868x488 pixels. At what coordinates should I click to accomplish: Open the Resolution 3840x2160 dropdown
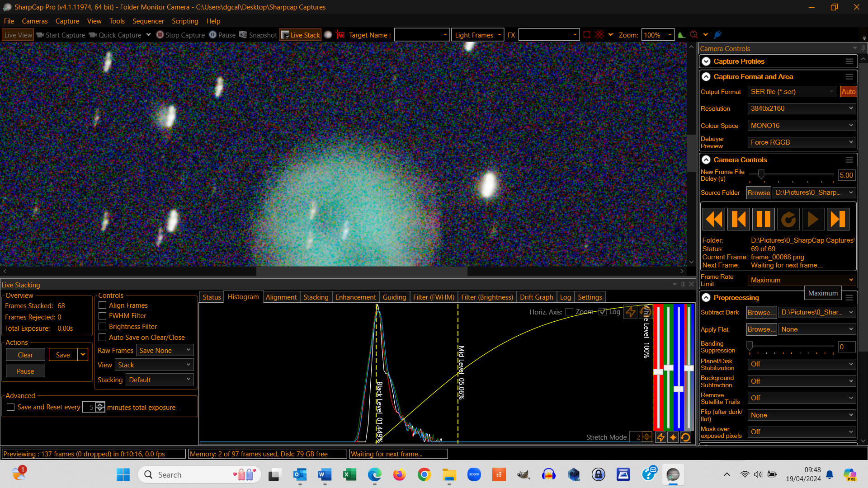click(x=802, y=108)
